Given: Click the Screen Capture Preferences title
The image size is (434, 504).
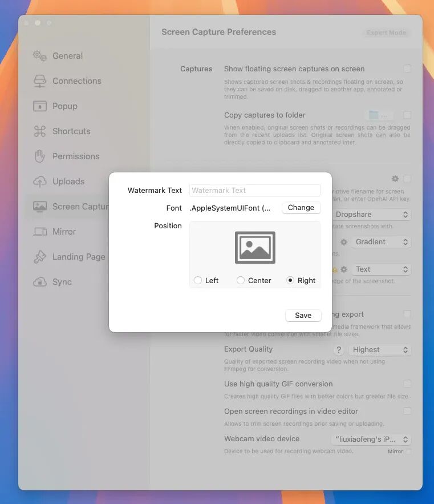Looking at the screenshot, I should pos(219,32).
